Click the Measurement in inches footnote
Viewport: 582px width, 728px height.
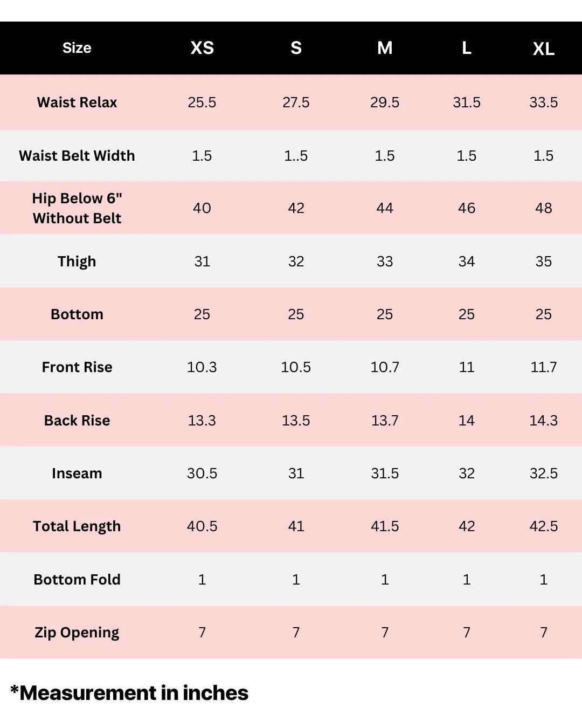129,693
